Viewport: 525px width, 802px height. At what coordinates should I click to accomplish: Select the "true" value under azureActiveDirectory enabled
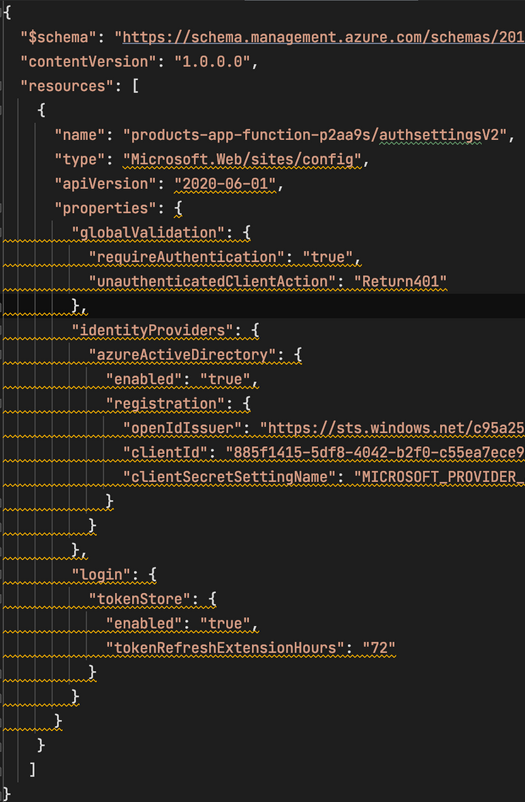tap(225, 380)
